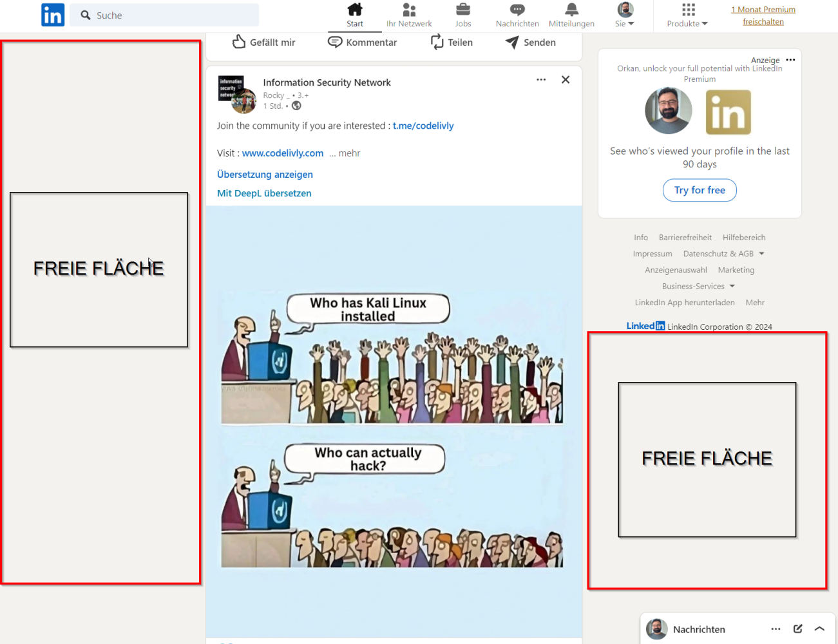Open the Marketing footer link
Viewport: 838px width, 644px height.
[736, 270]
